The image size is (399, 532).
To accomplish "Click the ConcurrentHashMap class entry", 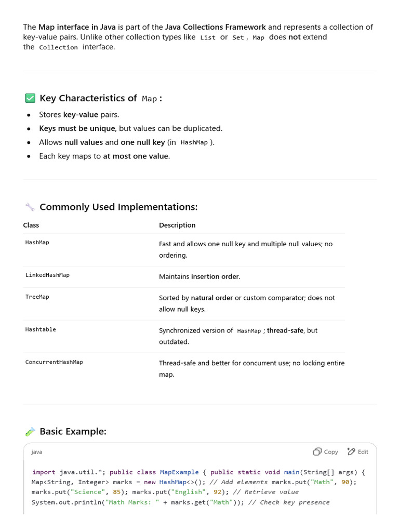I will coord(54,363).
